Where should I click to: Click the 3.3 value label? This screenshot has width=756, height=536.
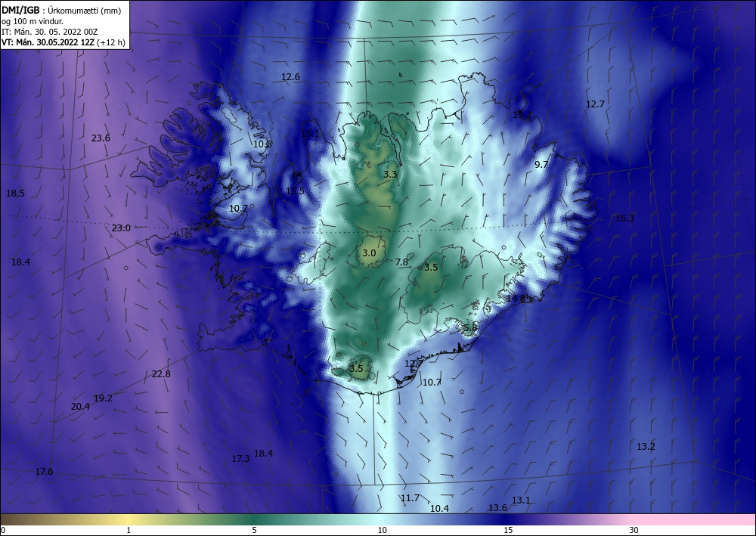pos(390,175)
